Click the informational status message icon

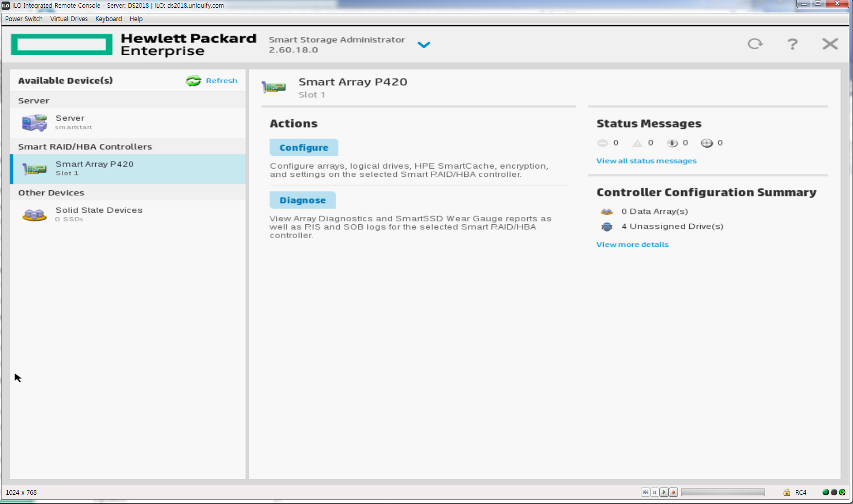[672, 143]
